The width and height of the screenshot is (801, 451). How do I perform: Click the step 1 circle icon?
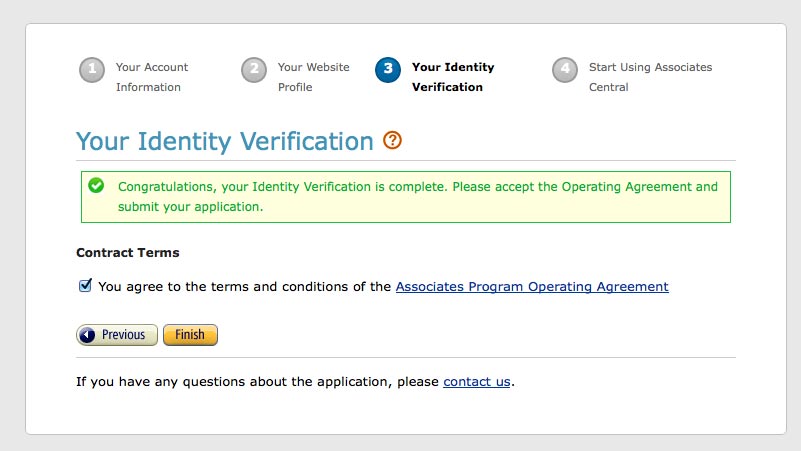(x=92, y=69)
